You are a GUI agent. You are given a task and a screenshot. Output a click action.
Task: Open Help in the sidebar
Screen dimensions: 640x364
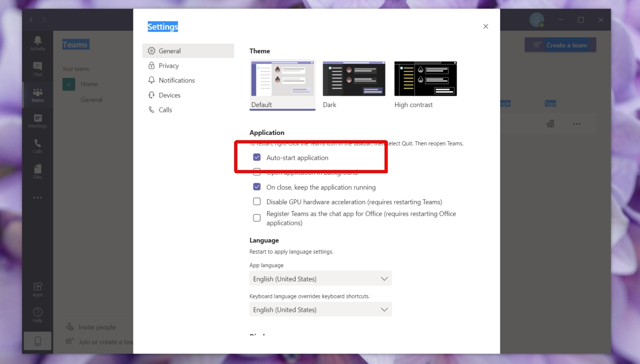click(37, 315)
